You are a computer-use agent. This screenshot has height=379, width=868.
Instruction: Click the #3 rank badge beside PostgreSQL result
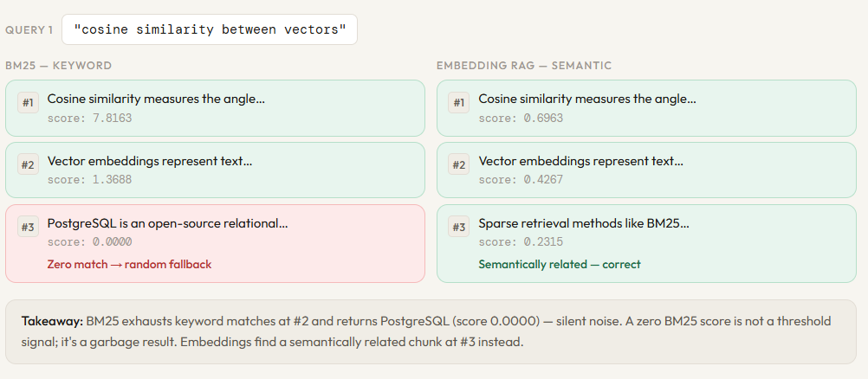pos(28,228)
